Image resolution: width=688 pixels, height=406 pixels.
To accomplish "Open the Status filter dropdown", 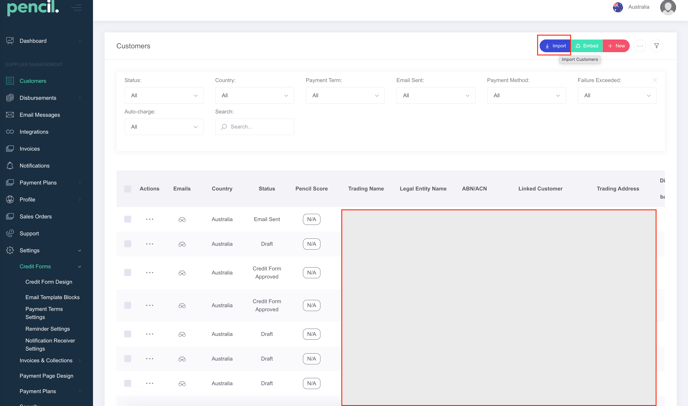I will pos(163,96).
